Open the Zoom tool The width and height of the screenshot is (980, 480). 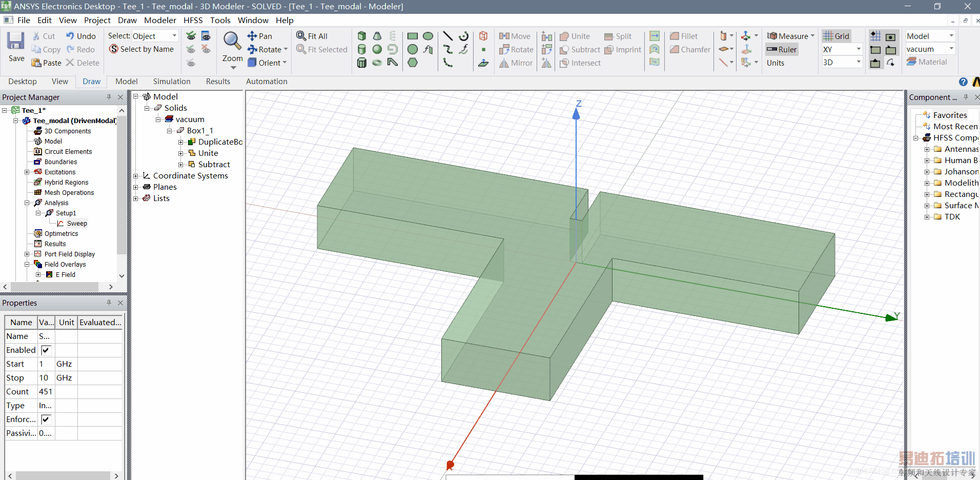click(x=232, y=41)
